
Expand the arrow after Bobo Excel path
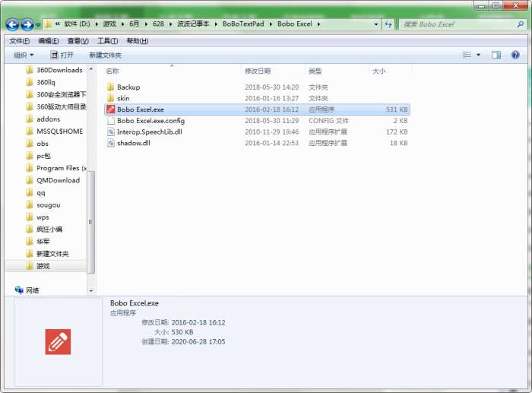pyautogui.click(x=318, y=24)
